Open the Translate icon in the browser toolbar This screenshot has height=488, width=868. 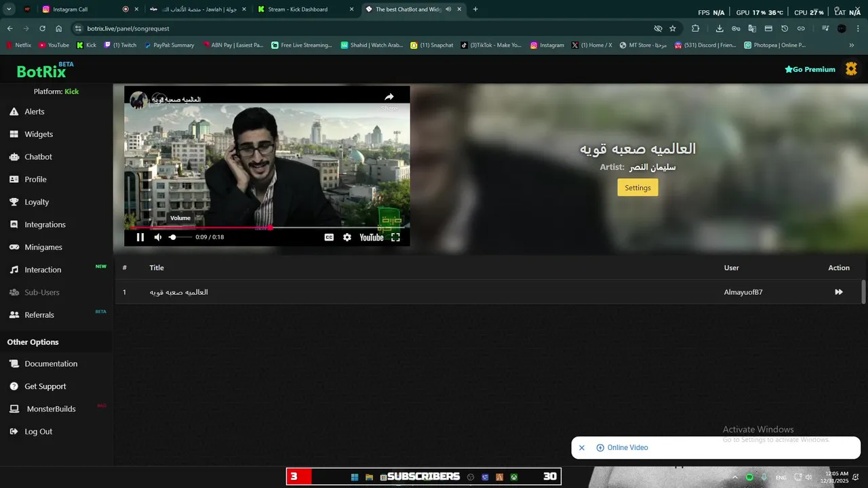pos(752,28)
